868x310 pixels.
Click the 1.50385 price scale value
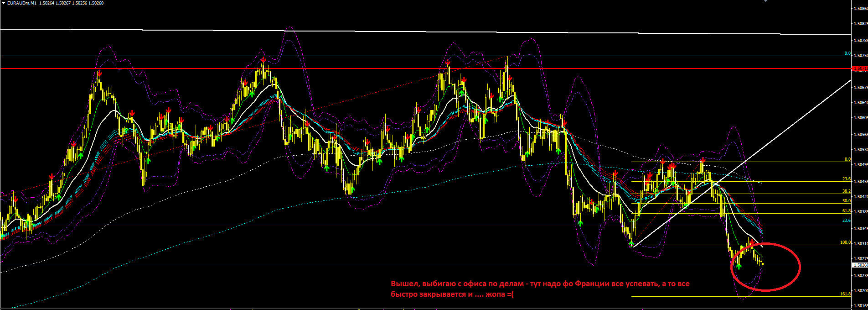click(x=861, y=212)
